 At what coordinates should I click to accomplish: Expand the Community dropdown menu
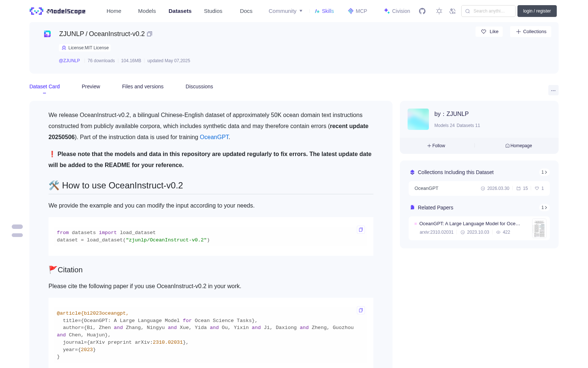pyautogui.click(x=286, y=11)
